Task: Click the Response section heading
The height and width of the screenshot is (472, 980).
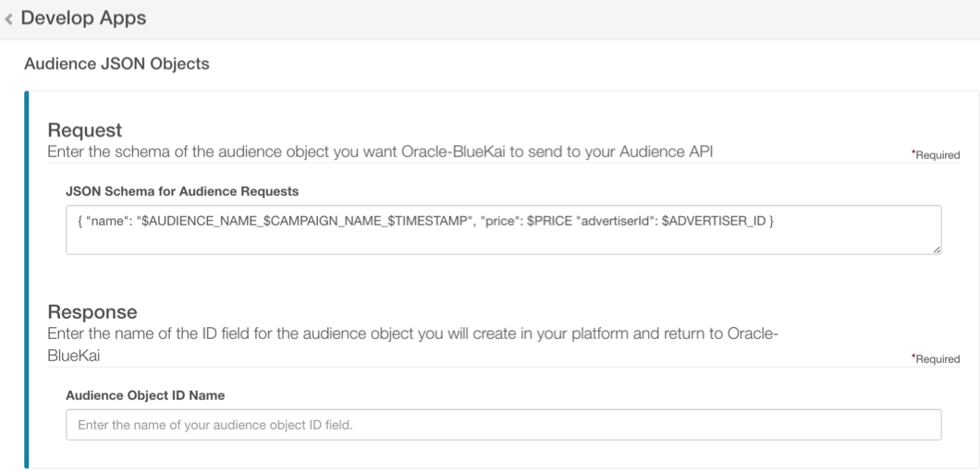Action: coord(92,312)
